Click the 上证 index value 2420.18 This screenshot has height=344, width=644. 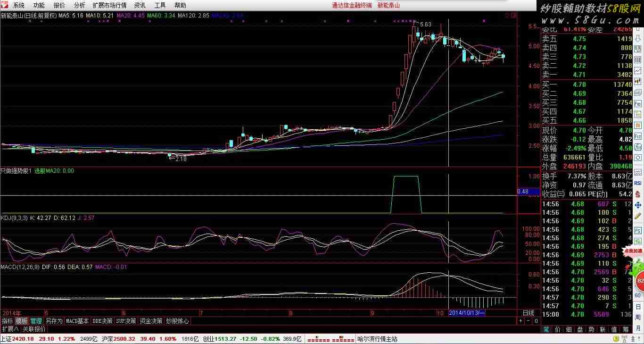coord(23,339)
